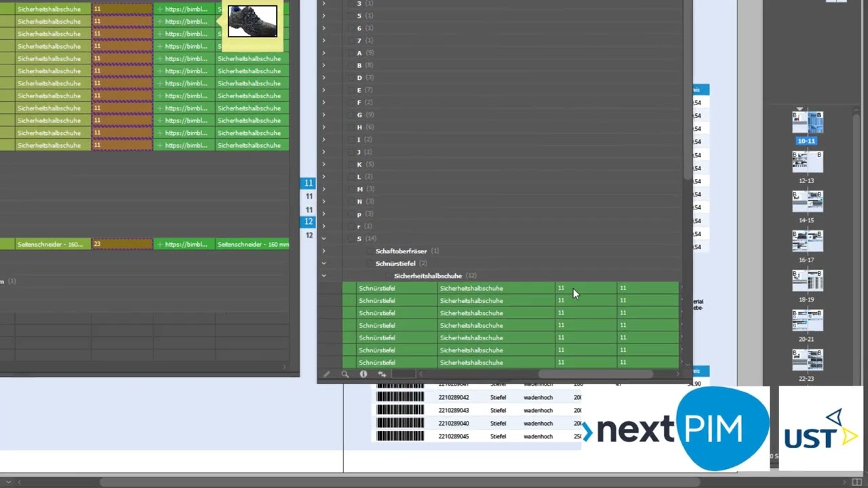Select the Sicherheitshalbschuhe (12) tree node label
The image size is (868, 488).
tap(435, 276)
